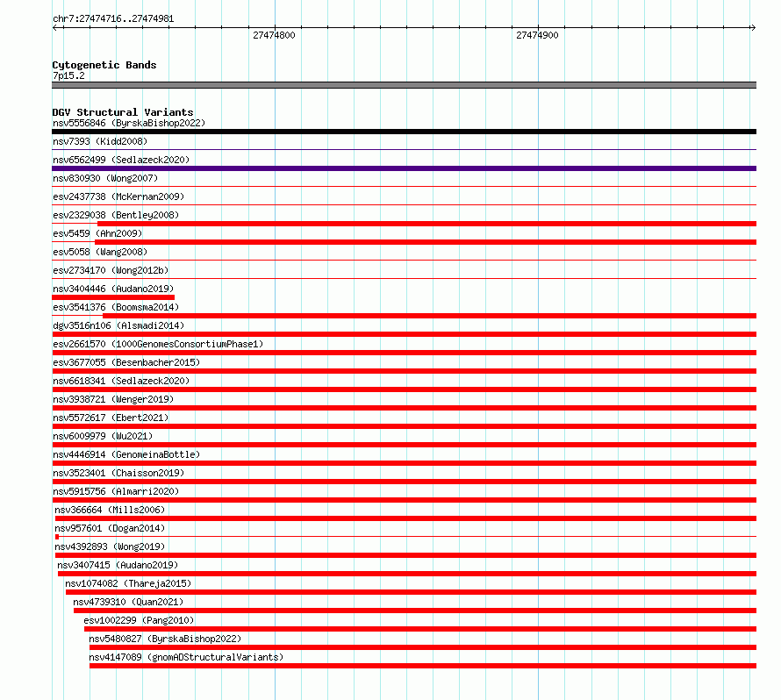Click the 27474900 ruler coordinate
The image size is (781, 700).
(537, 35)
